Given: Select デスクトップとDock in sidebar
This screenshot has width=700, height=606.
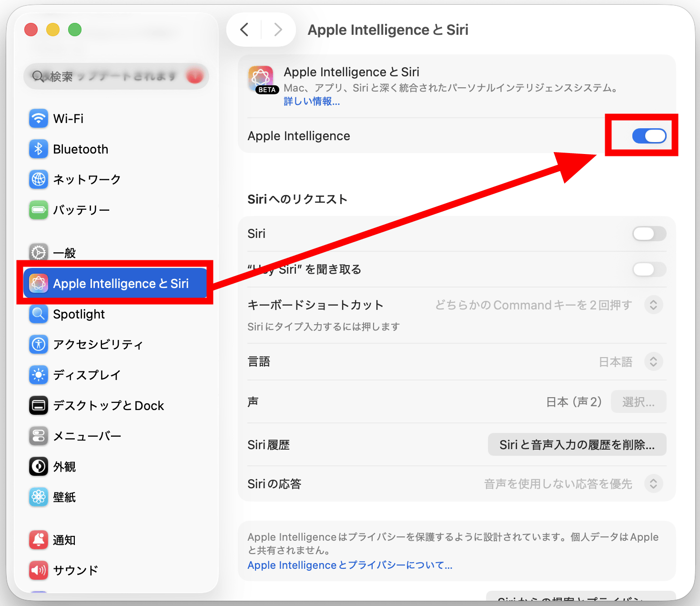Looking at the screenshot, I should [x=109, y=406].
